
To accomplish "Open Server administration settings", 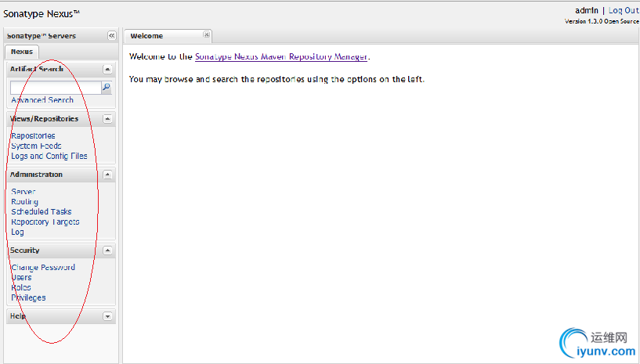I will [24, 191].
